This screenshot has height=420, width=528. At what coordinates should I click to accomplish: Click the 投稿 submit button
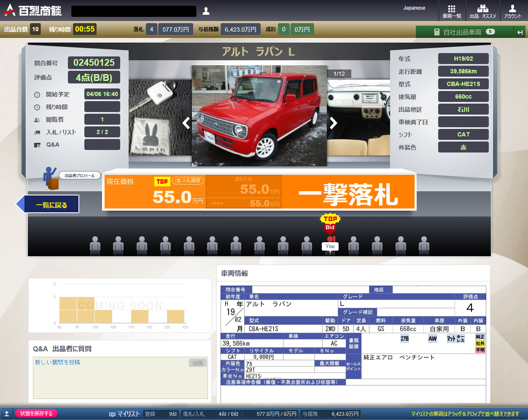click(x=198, y=363)
